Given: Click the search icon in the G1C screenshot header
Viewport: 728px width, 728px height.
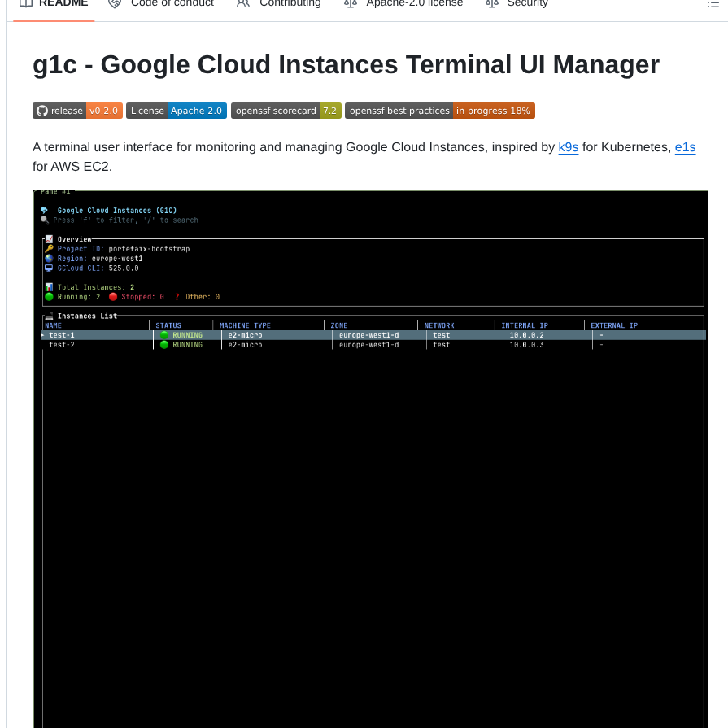Looking at the screenshot, I should [x=45, y=220].
